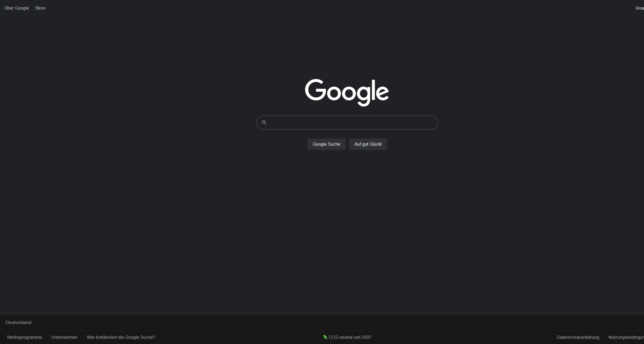
Task: Open the Werbeprogramme footer link
Action: coord(24,337)
